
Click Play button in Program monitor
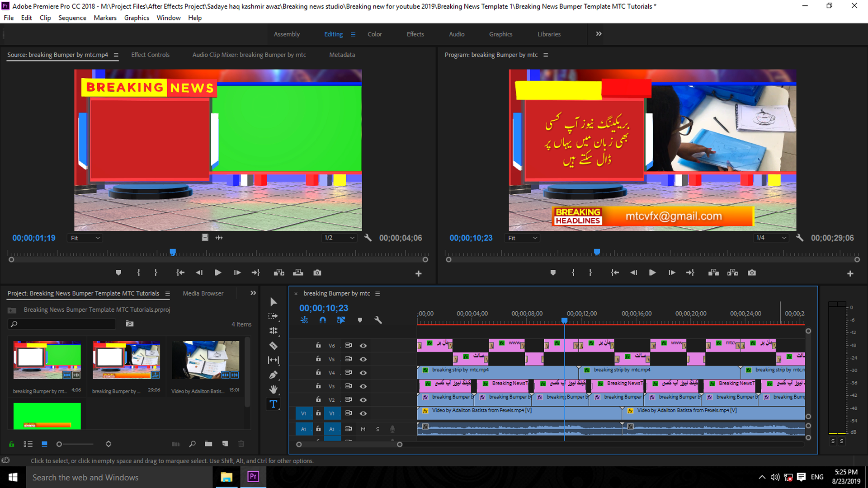coord(651,272)
